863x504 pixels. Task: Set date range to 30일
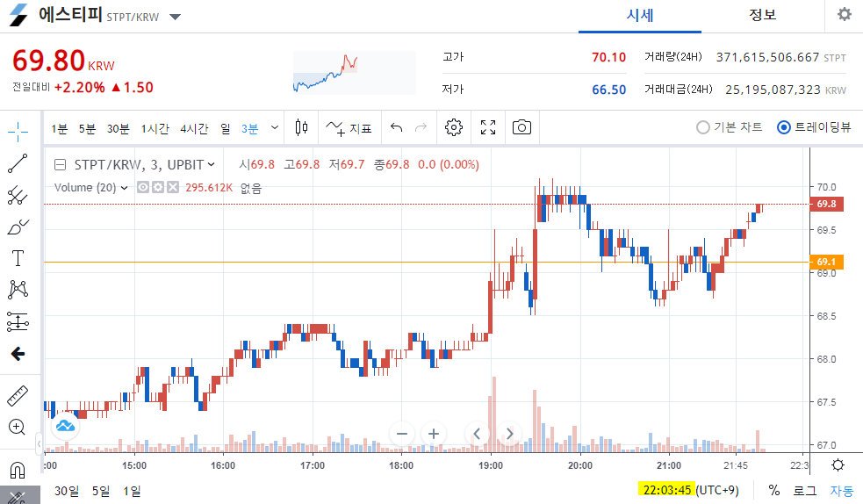(x=67, y=490)
